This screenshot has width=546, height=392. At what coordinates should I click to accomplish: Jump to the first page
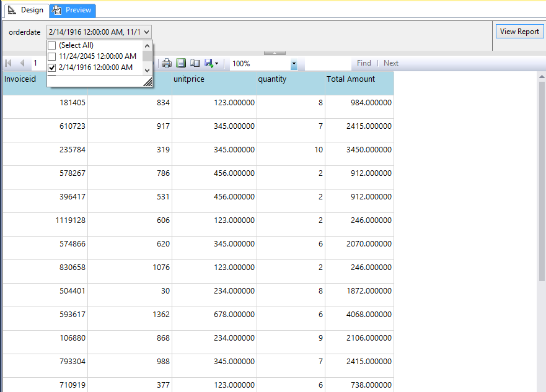[7, 63]
